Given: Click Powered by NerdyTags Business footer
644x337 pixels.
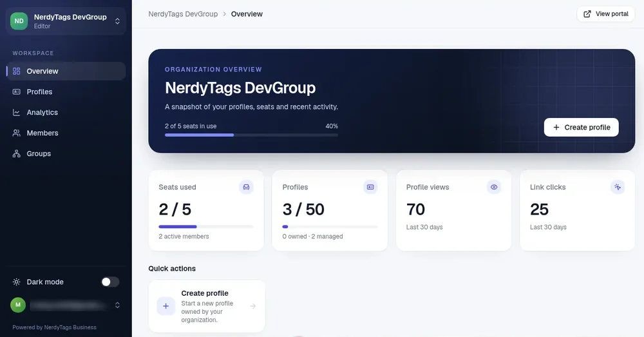Looking at the screenshot, I should click(x=54, y=327).
